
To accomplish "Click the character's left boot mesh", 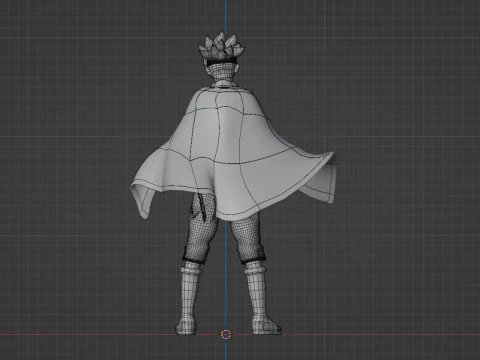I will [188, 299].
